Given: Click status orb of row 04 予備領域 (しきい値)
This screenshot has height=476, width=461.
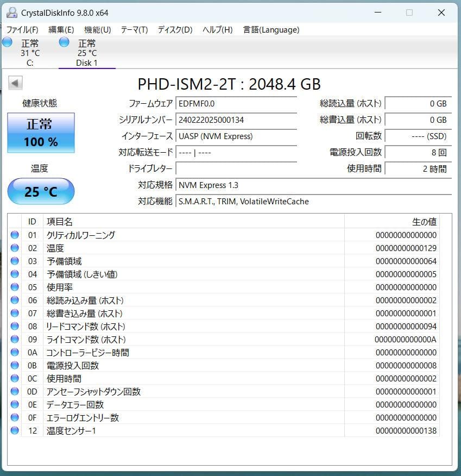Looking at the screenshot, I should [15, 274].
